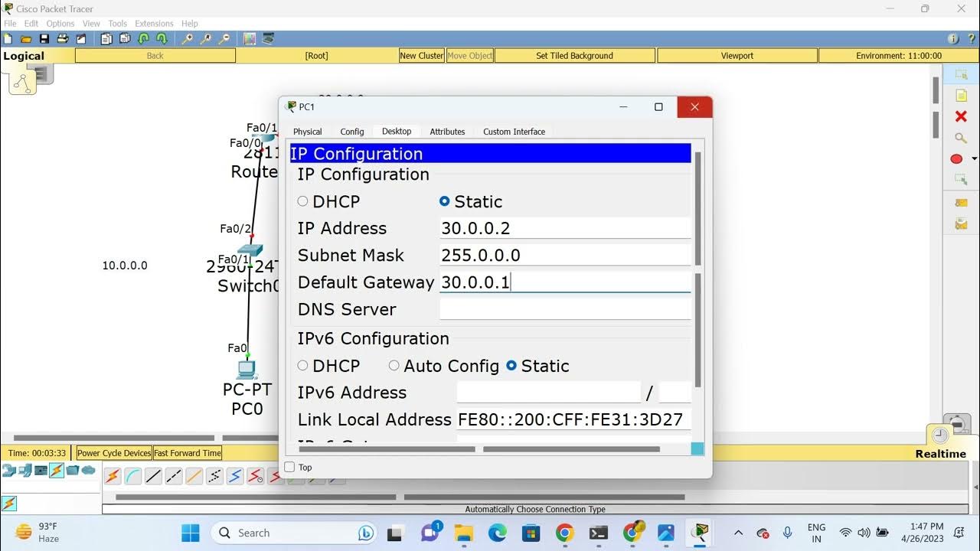The image size is (980, 551).
Task: Choose the phone dotted cable icon
Action: coord(214,476)
